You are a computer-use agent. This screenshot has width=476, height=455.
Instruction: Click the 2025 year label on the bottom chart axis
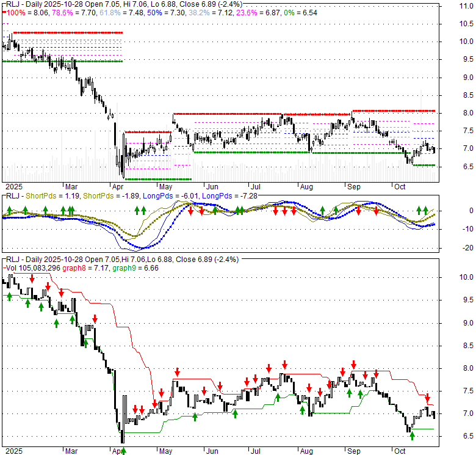12,451
